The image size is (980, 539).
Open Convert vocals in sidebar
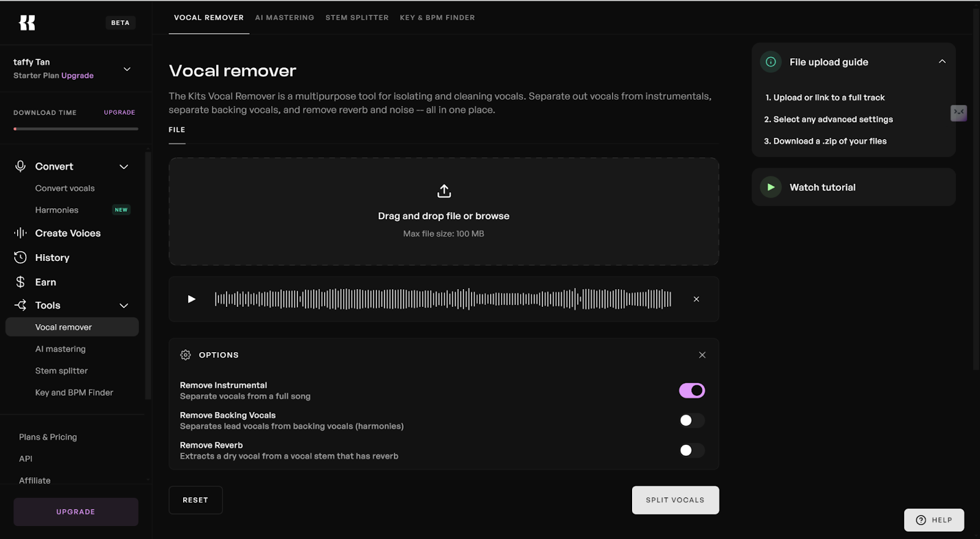coord(65,188)
